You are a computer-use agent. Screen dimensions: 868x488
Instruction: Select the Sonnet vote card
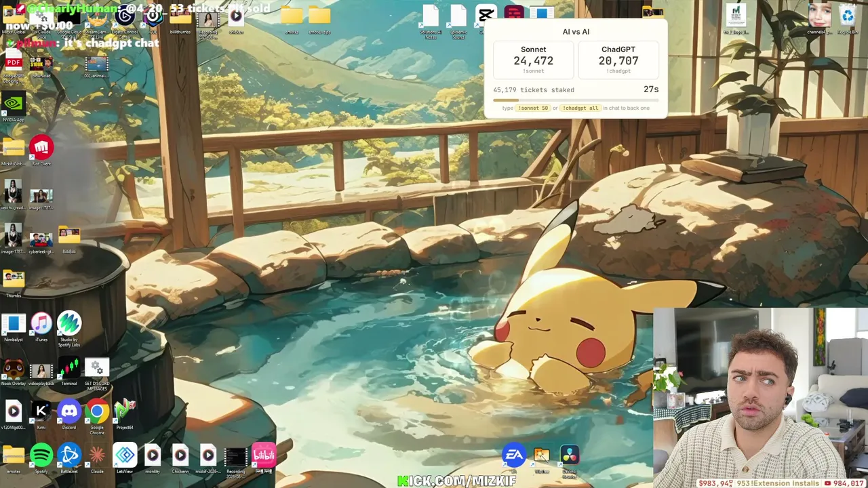click(533, 60)
